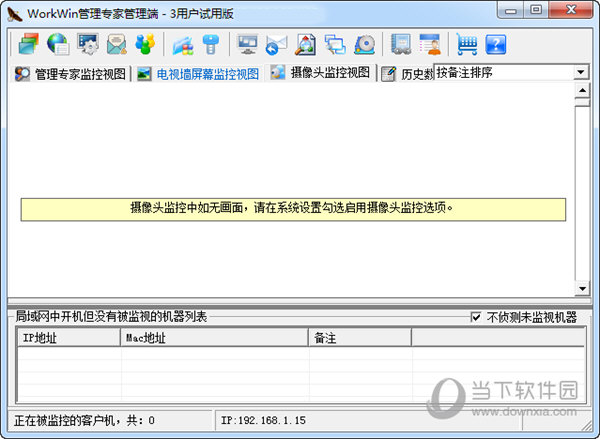Click the 备注 column header

pos(360,338)
